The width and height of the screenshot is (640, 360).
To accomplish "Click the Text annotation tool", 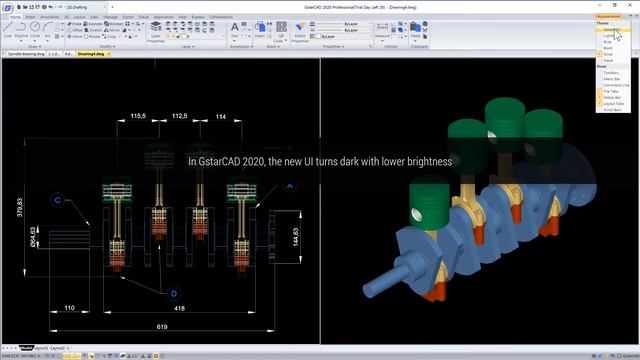I will pyautogui.click(x=235, y=31).
